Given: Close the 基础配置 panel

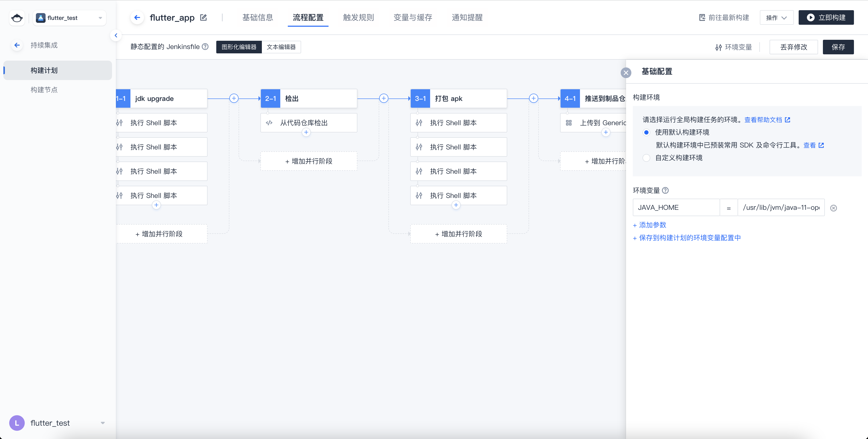Looking at the screenshot, I should click(626, 73).
